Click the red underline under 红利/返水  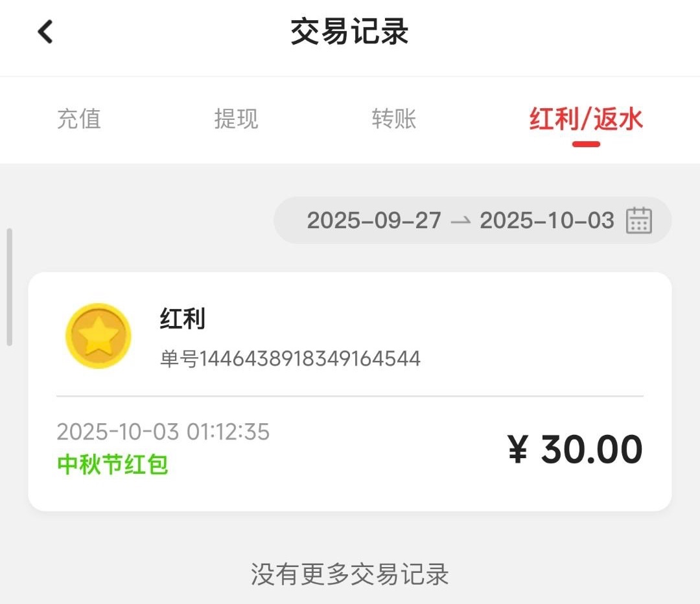(x=586, y=144)
